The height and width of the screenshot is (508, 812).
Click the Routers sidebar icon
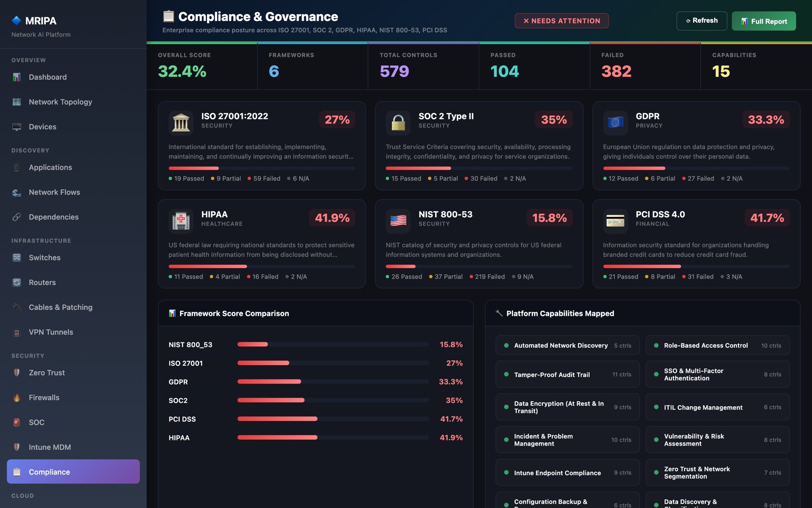point(17,282)
